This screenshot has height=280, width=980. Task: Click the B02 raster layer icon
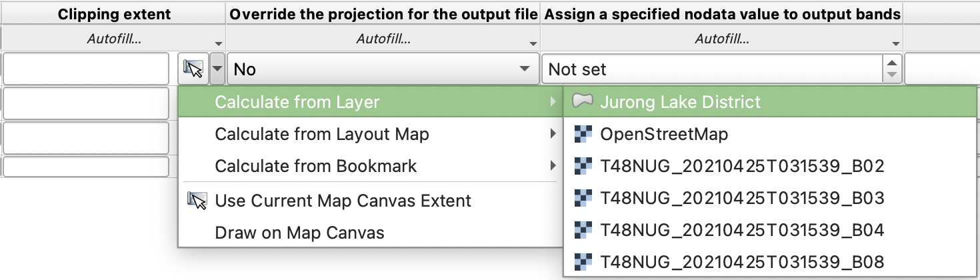click(583, 166)
